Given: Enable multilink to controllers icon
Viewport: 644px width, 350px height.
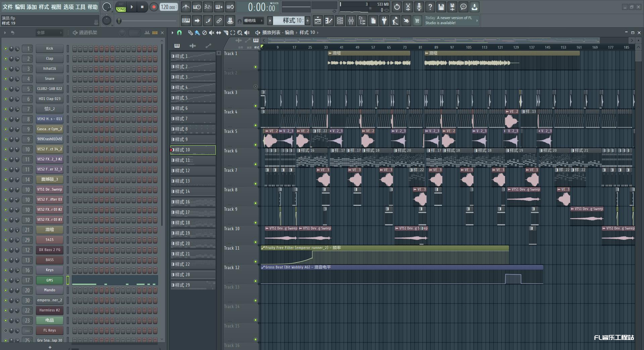Looking at the screenshot, I should [230, 21].
